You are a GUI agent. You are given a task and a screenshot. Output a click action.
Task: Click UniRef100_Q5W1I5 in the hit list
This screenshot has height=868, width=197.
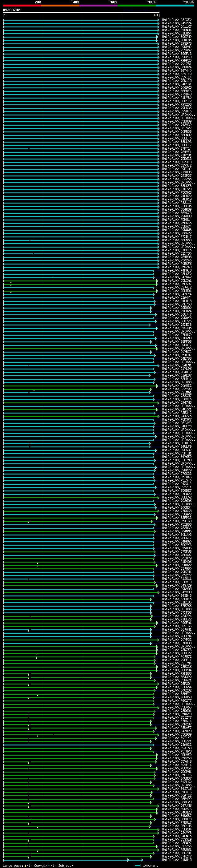177,81
